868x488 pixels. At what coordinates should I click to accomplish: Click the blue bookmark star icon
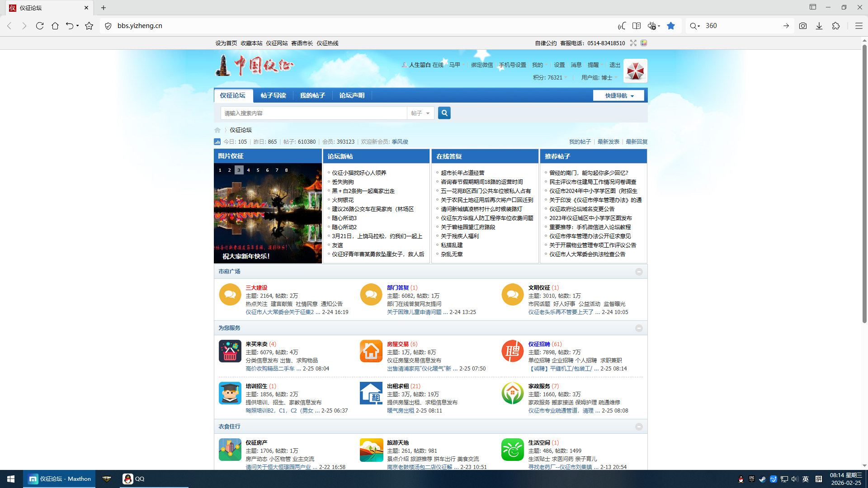[x=671, y=26]
